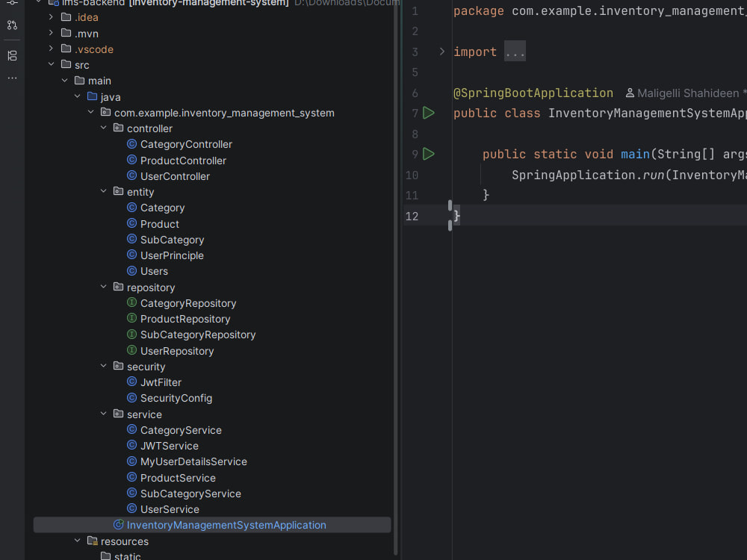Place cursor on package declaration line
Screen dimensions: 747x560
[600, 11]
